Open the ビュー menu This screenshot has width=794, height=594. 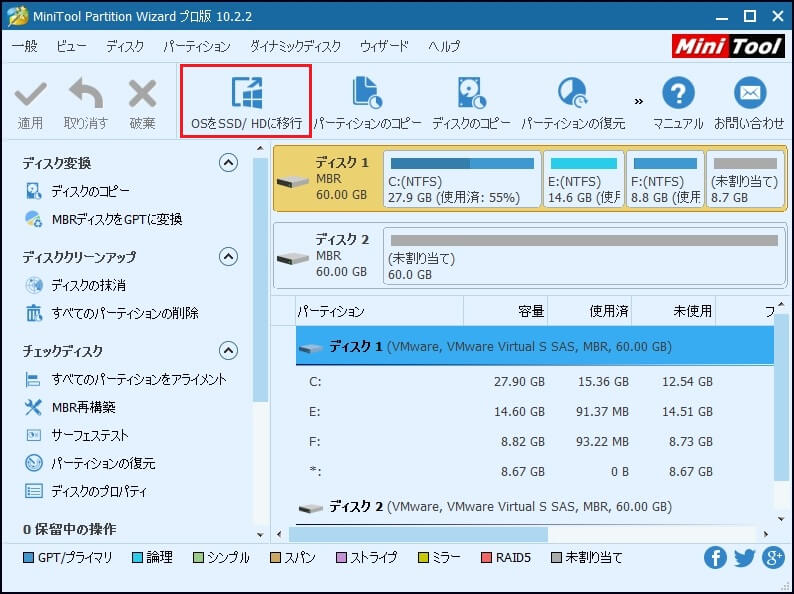coord(71,47)
